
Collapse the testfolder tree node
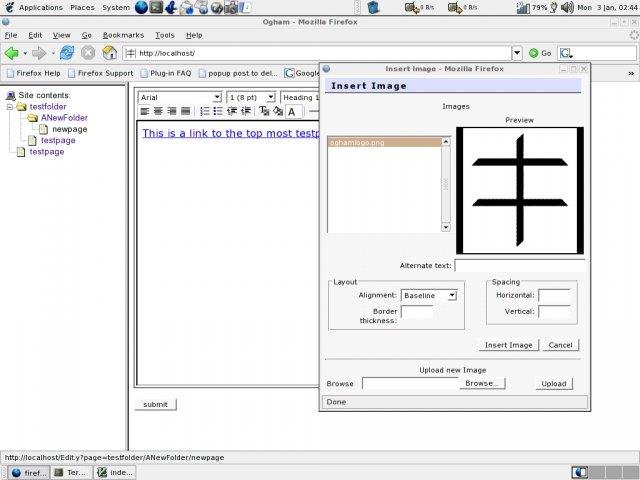pos(8,106)
